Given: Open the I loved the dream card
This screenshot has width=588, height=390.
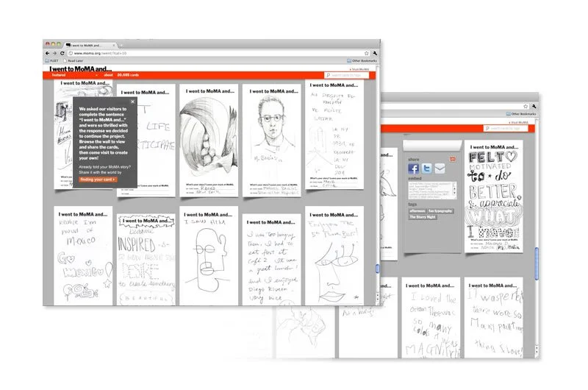Looking at the screenshot, I should tap(431, 318).
